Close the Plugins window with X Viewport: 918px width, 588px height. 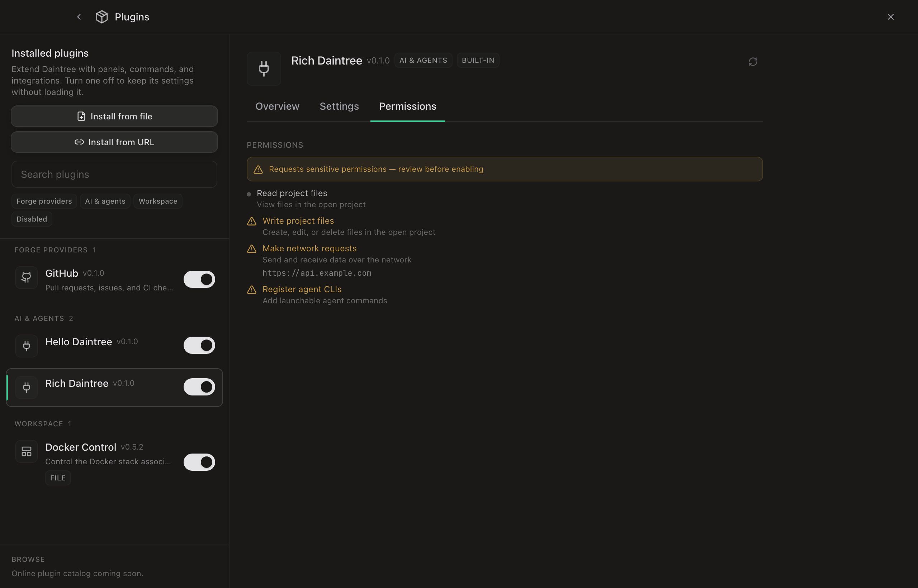[890, 17]
